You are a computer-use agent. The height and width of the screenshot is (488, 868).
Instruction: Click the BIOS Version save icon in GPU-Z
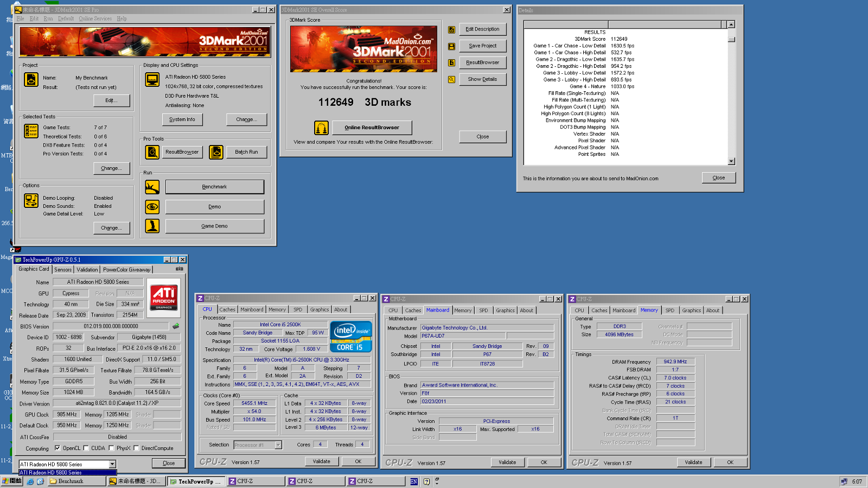point(176,326)
